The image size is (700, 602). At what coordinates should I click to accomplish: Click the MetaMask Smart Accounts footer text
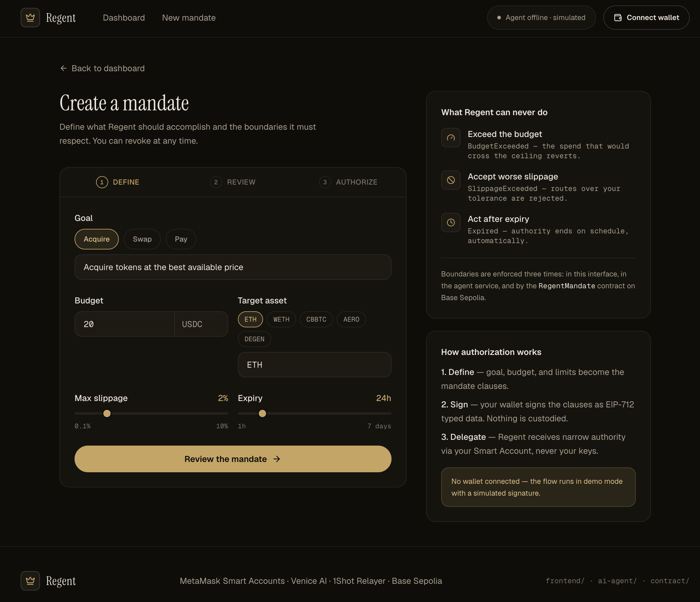[232, 581]
